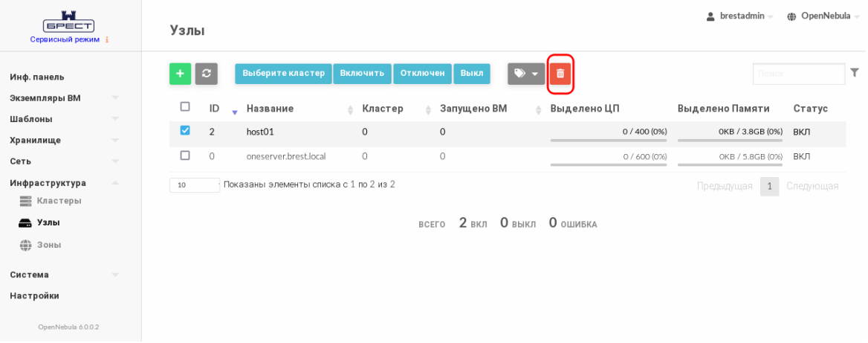Click Выберите кластер button
This screenshot has height=343, width=868.
point(283,74)
